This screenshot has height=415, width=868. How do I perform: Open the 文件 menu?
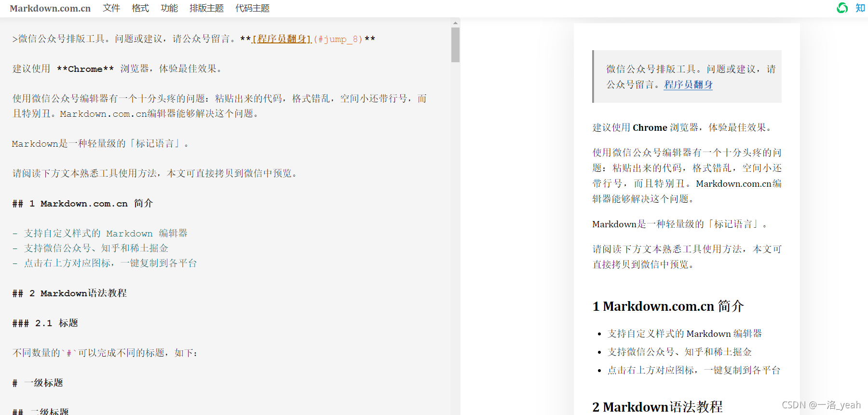point(111,8)
